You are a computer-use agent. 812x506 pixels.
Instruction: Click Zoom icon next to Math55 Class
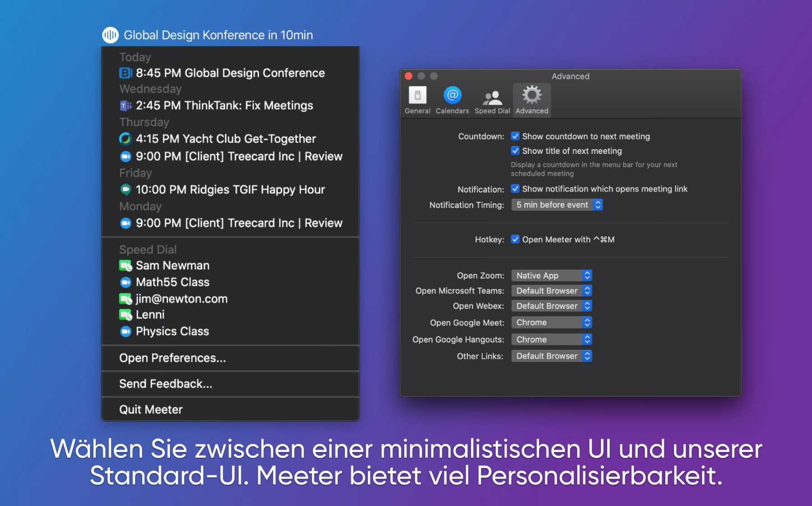click(125, 282)
